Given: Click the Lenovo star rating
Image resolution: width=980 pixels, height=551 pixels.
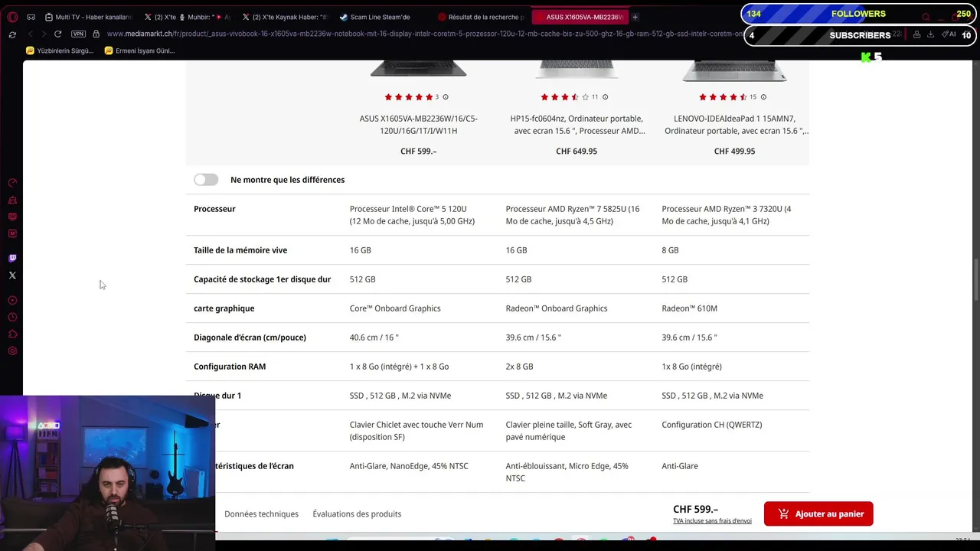Looking at the screenshot, I should point(723,97).
